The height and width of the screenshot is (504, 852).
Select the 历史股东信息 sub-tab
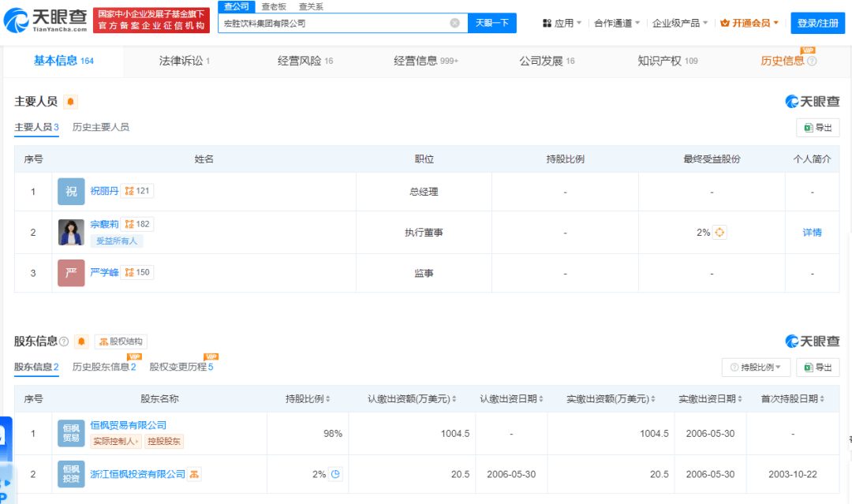[x=104, y=367]
